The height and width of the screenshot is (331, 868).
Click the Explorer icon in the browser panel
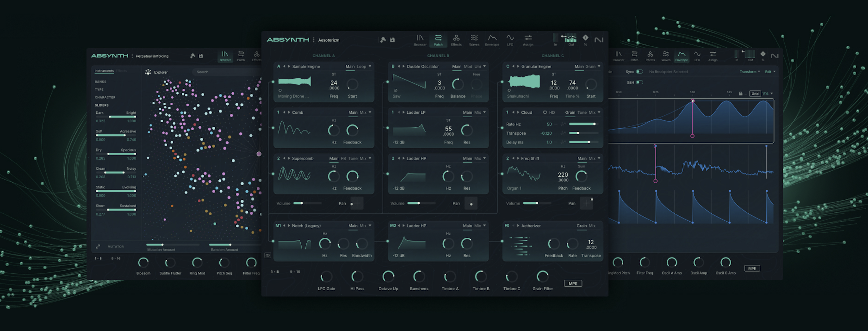point(148,72)
